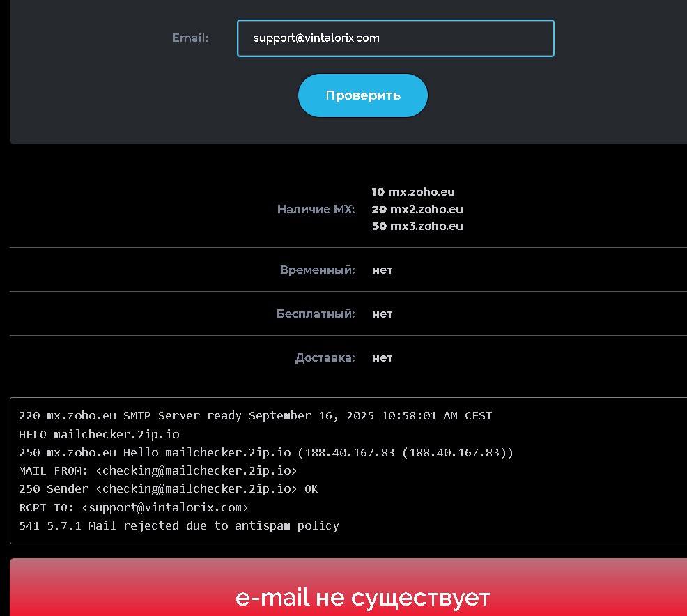The image size is (687, 616).
Task: Click the 'нет' value next to Доставка
Action: click(x=382, y=358)
